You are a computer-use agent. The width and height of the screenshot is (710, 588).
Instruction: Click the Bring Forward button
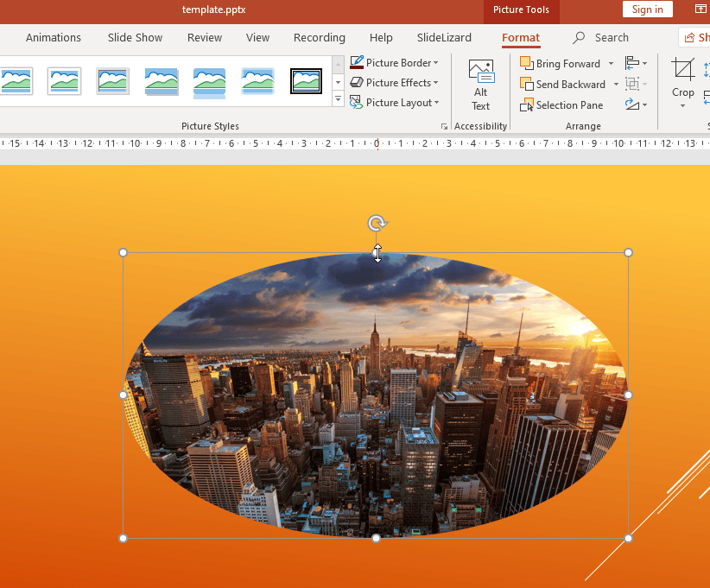[561, 63]
